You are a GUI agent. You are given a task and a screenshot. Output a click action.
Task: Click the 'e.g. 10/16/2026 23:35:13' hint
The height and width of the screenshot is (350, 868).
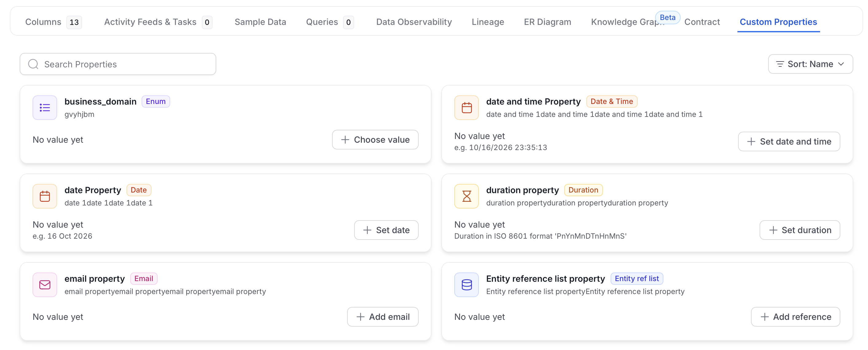(500, 148)
